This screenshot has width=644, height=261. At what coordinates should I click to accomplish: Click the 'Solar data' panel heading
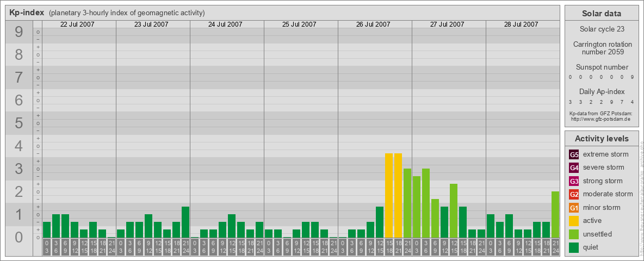(601, 14)
